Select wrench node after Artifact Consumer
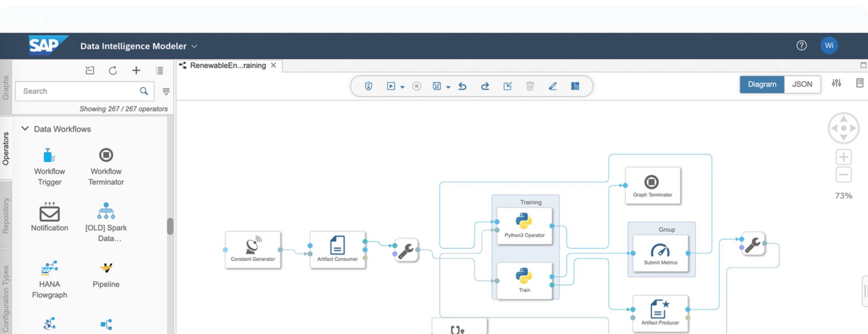This screenshot has width=868, height=334. 406,250
